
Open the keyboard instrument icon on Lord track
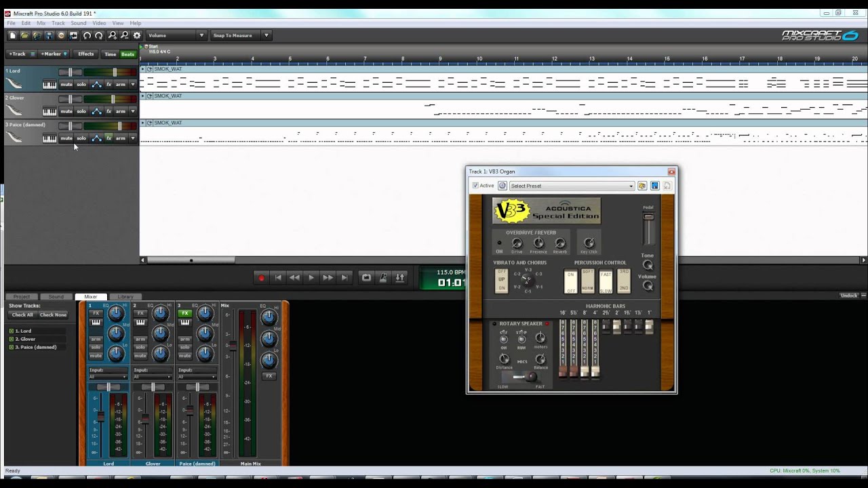pyautogui.click(x=50, y=85)
